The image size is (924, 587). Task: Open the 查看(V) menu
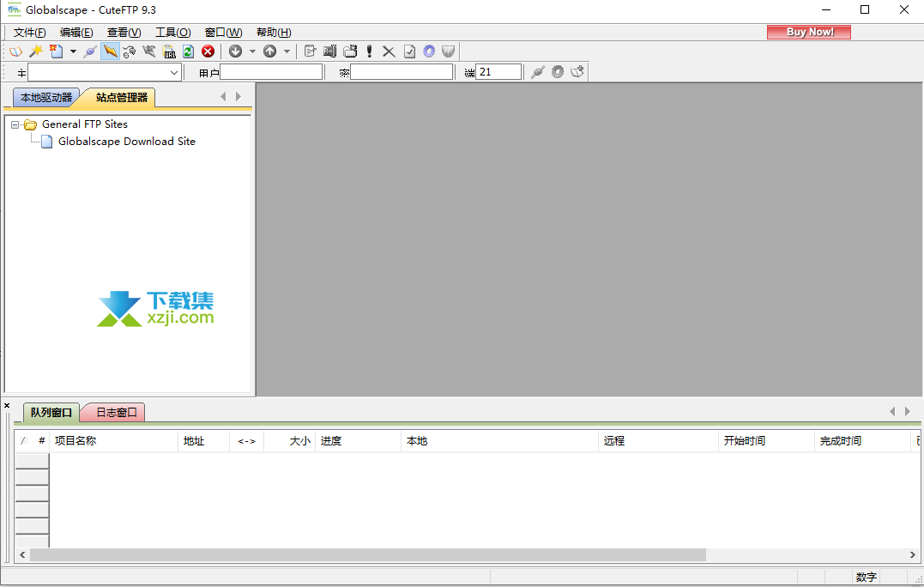pyautogui.click(x=124, y=33)
